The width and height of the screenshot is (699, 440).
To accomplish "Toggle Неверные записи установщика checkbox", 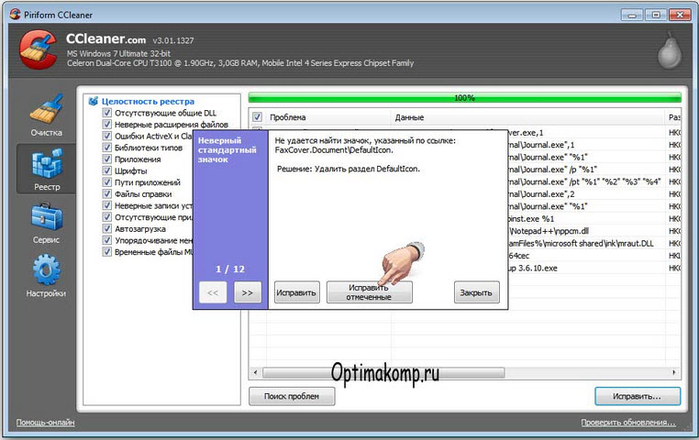I will 107,206.
